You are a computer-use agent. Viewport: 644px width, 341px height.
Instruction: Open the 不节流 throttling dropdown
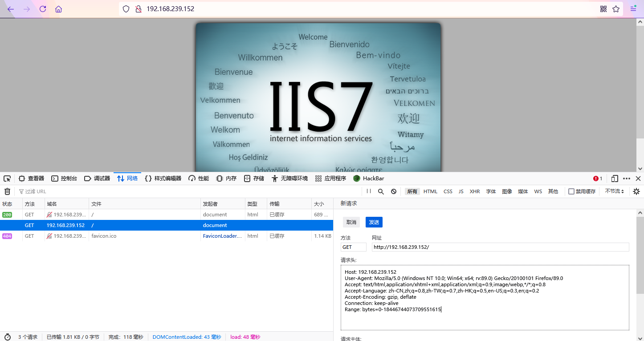point(614,191)
